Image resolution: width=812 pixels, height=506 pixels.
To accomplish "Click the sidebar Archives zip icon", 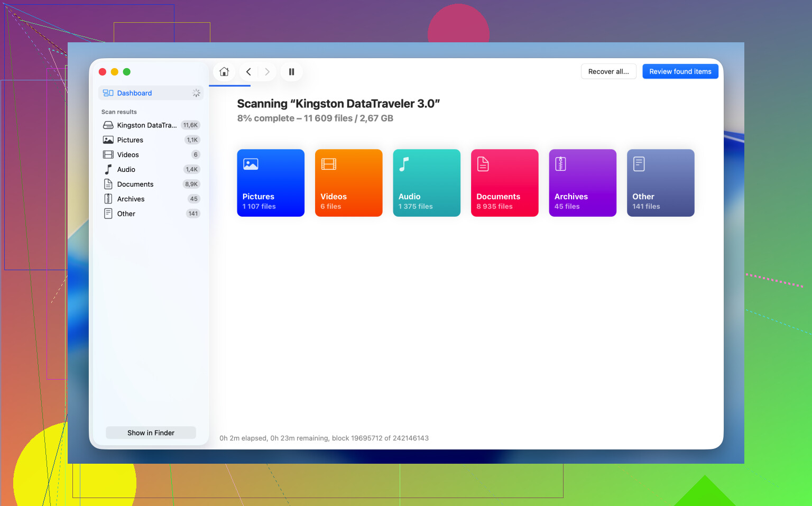I will [x=108, y=199].
